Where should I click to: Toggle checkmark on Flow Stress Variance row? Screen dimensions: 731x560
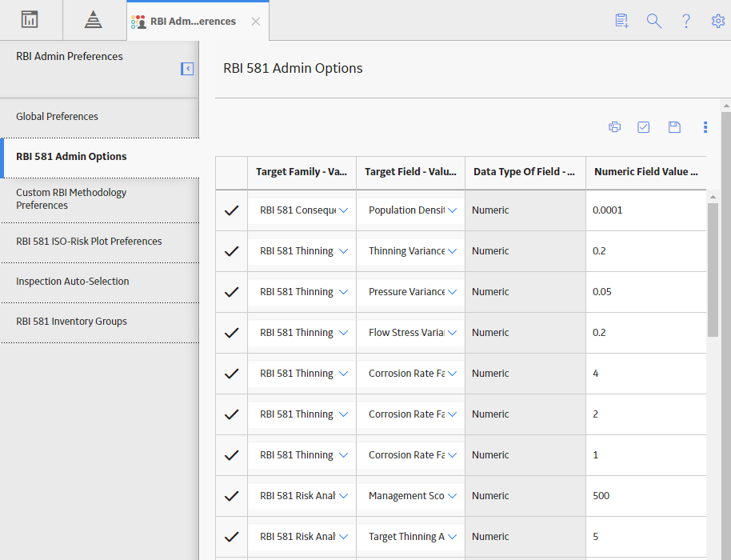[x=231, y=333]
